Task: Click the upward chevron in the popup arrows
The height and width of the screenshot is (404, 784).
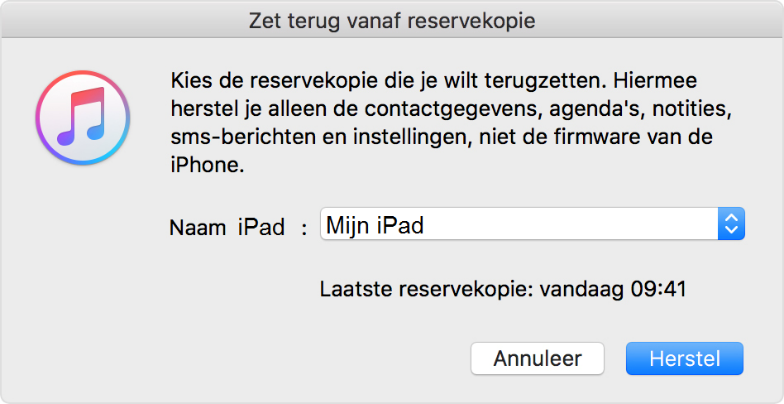Action: tap(731, 218)
